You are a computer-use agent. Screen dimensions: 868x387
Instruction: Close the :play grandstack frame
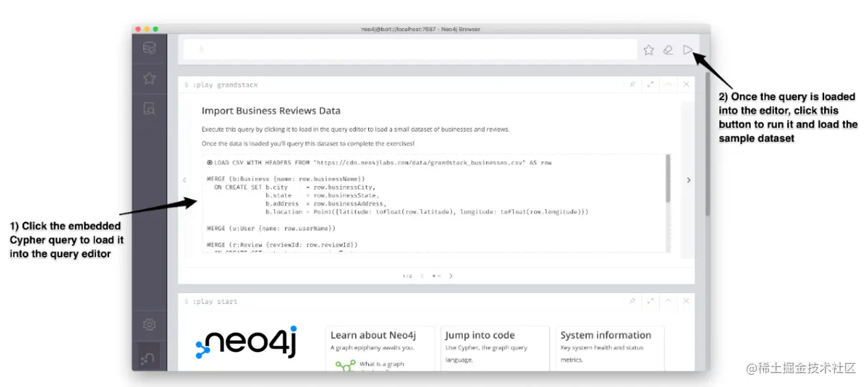[x=686, y=85]
